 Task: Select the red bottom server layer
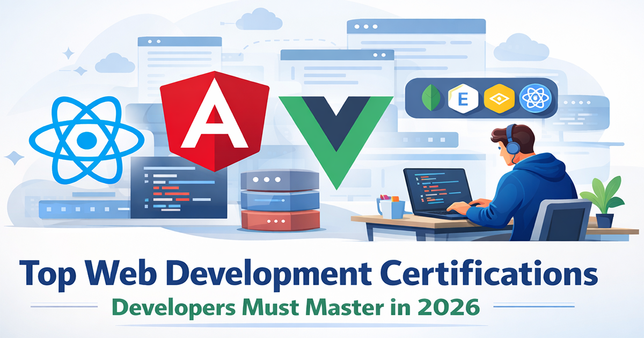tap(273, 220)
